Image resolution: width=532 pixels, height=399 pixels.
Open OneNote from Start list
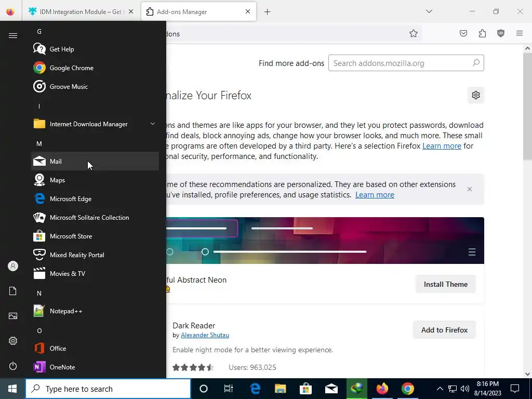point(95,367)
